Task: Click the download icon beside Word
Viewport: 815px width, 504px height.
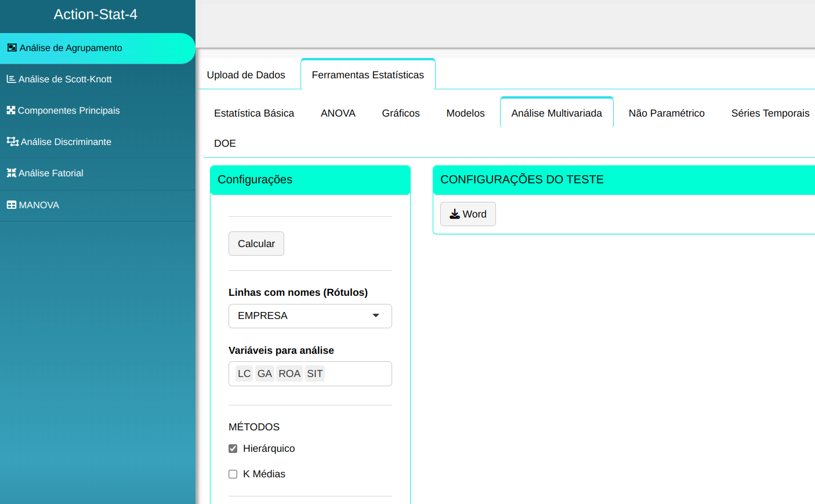Action: pos(455,214)
